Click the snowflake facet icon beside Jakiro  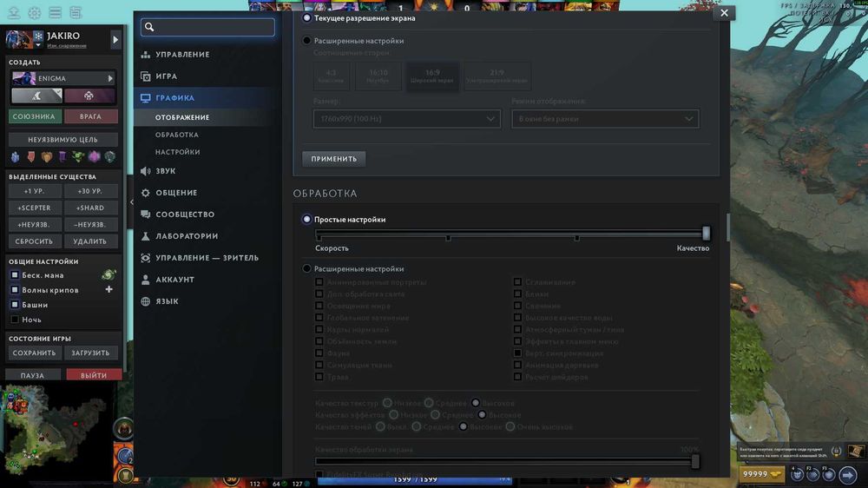(x=38, y=36)
